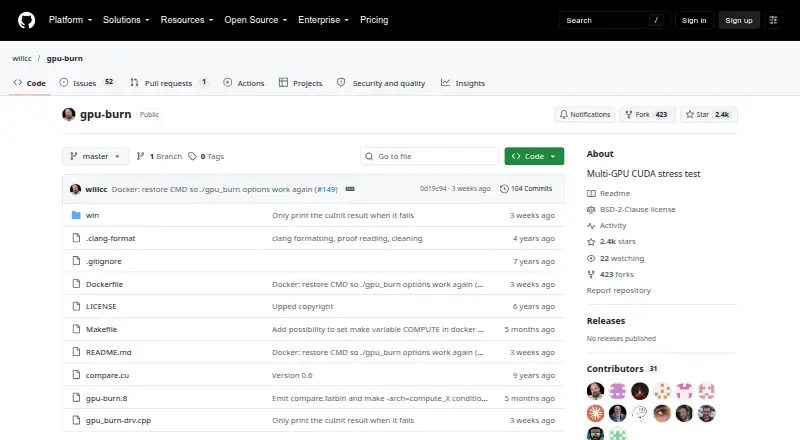Open the BSD-2-Clause license link
This screenshot has height=440, width=800.
[631, 209]
